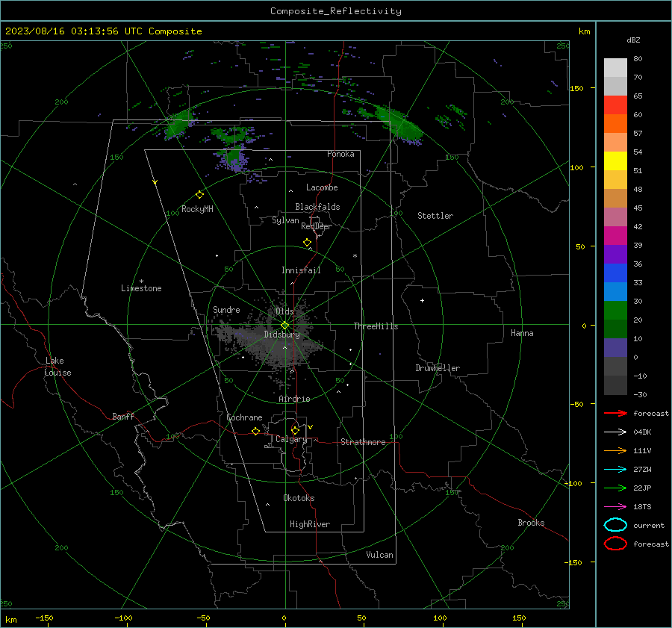Click the asterisk marker above Limestone
Viewport: 672px width, 628px height.
coord(141,282)
